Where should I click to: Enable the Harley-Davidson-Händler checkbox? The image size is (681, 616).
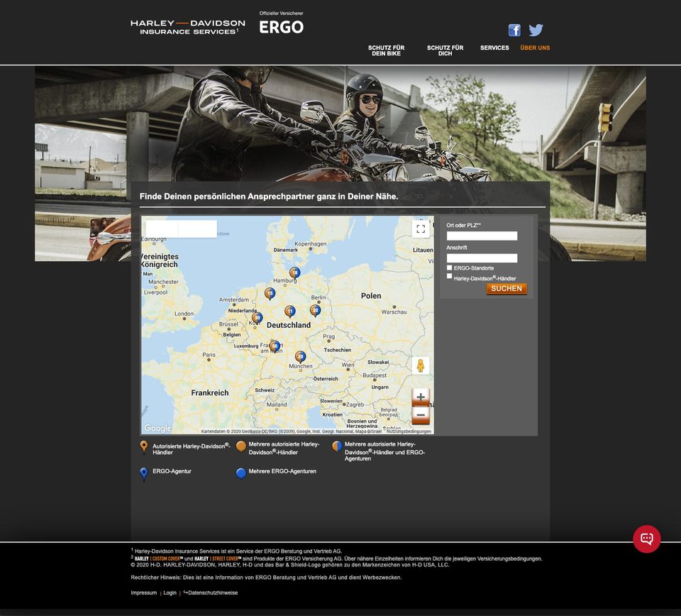(x=450, y=276)
